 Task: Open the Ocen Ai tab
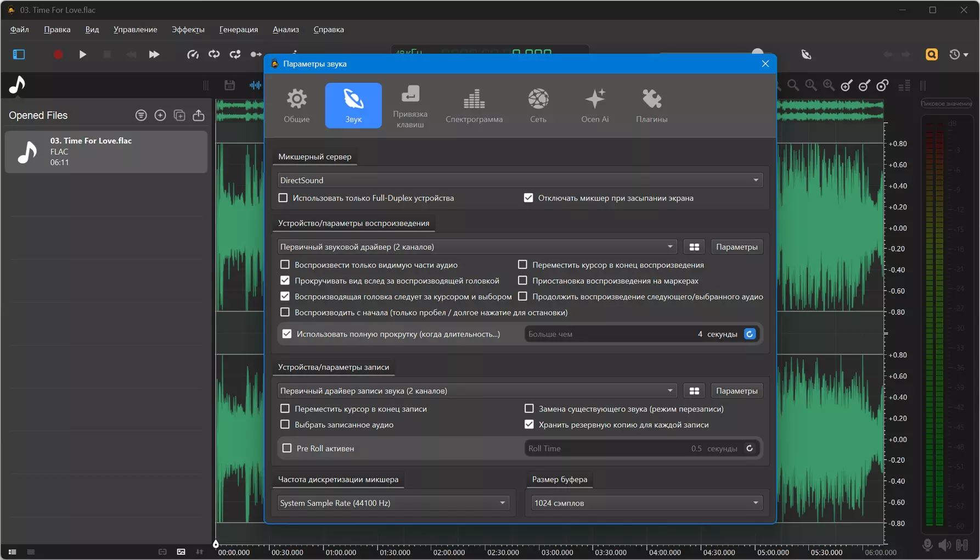click(x=595, y=105)
